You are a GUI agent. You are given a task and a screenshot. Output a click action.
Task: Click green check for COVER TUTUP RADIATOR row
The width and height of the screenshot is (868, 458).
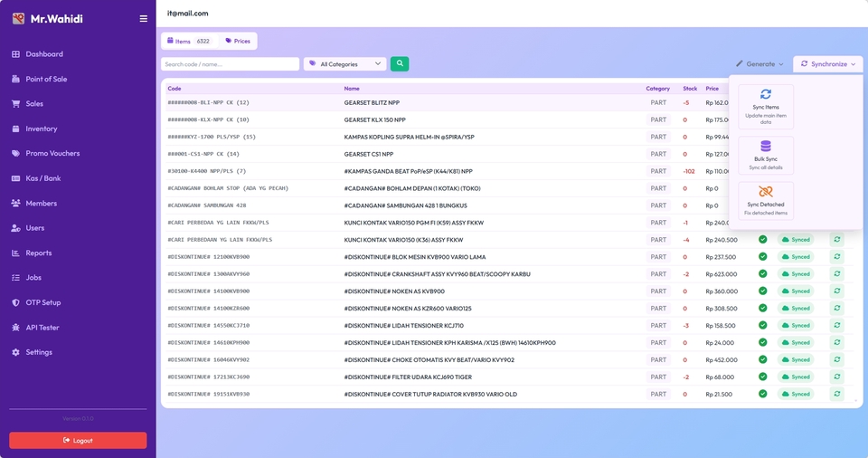click(x=763, y=395)
